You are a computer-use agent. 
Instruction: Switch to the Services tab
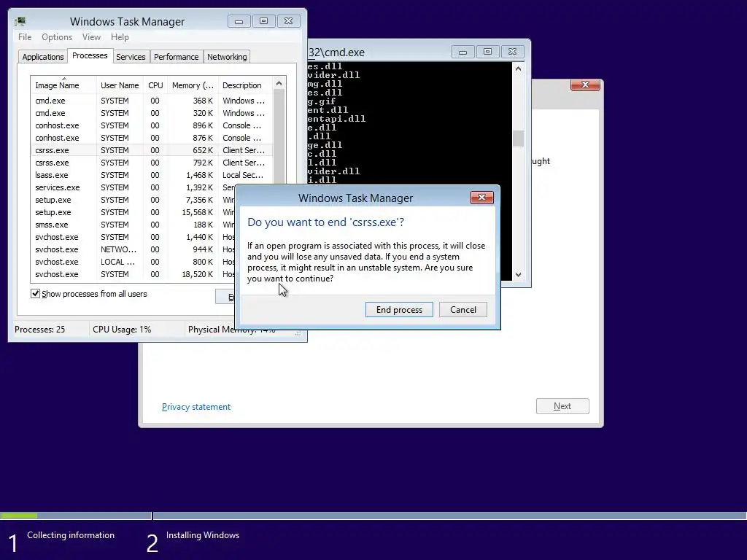click(131, 57)
